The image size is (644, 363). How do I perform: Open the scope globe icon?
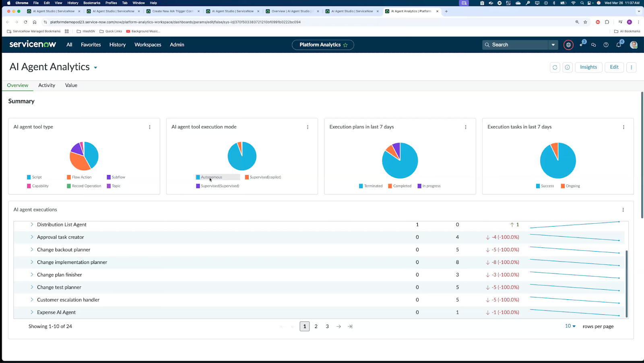point(568,45)
